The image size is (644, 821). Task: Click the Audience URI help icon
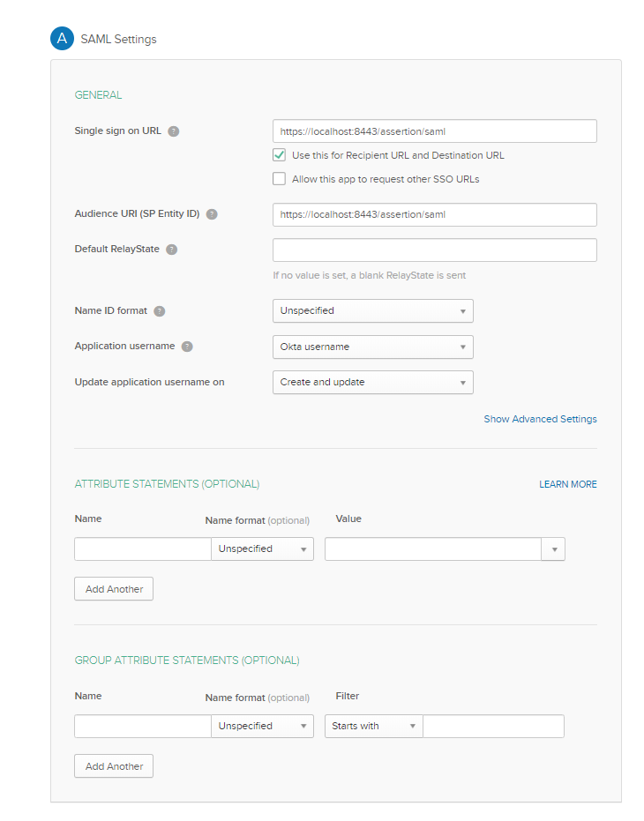pyautogui.click(x=212, y=214)
